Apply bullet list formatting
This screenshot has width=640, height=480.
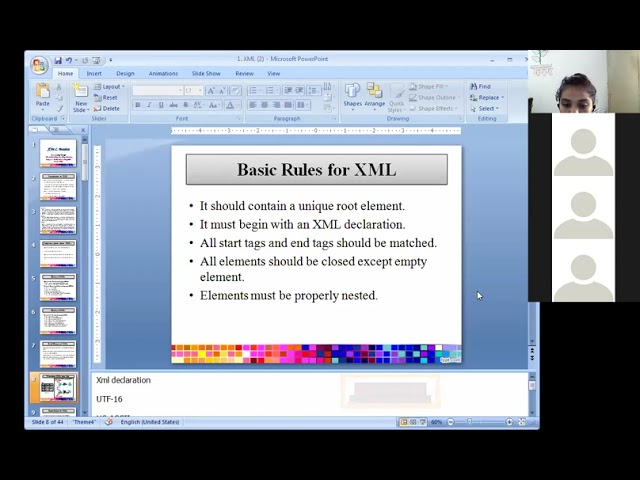(255, 90)
